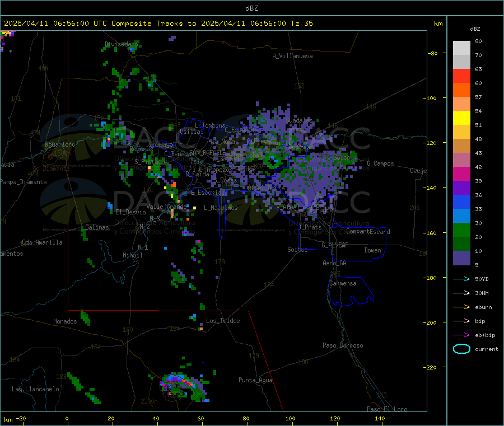Screen dimensions: 504x426
Task: Click the 'G_Campos' map label
Action: 380,163
